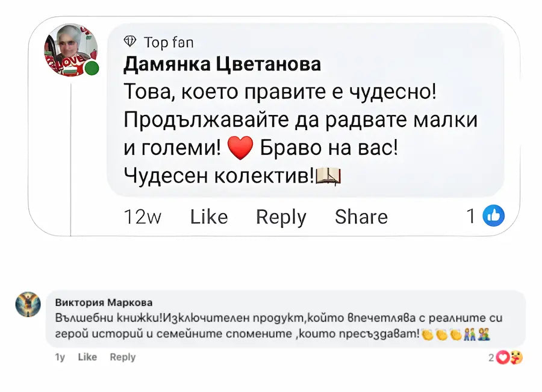
Task: Click the red heart emoji in the top comment
Action: 240,148
